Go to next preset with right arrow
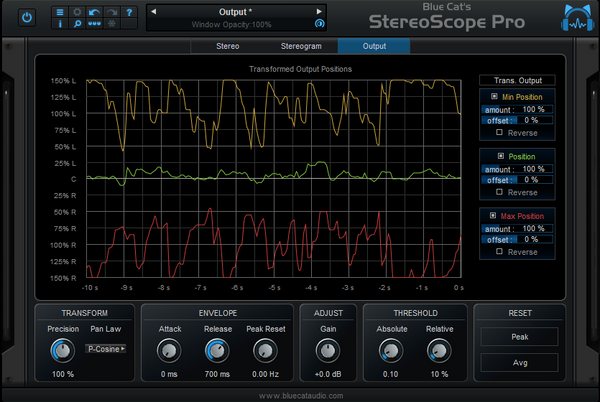This screenshot has height=402, width=600. (x=319, y=12)
